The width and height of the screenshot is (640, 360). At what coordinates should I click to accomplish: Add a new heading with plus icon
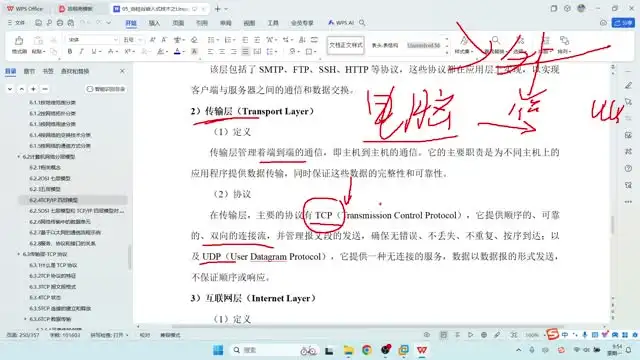click(x=33, y=89)
